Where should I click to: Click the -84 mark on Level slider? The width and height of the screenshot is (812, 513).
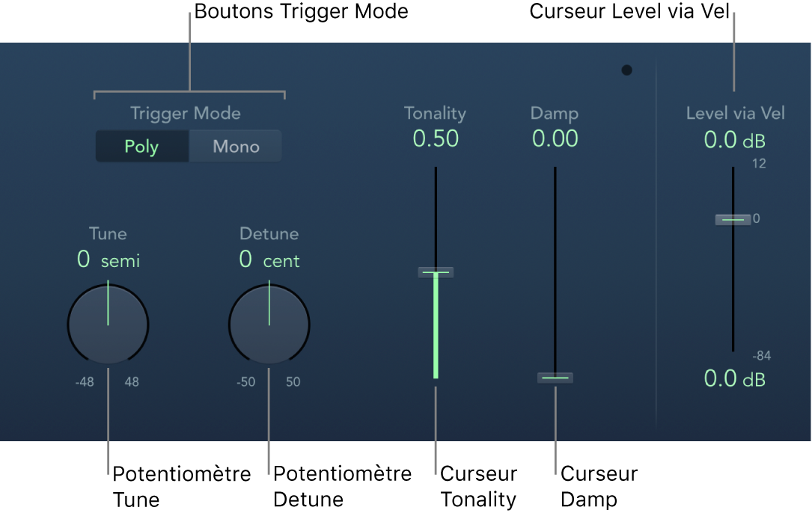[x=761, y=356]
